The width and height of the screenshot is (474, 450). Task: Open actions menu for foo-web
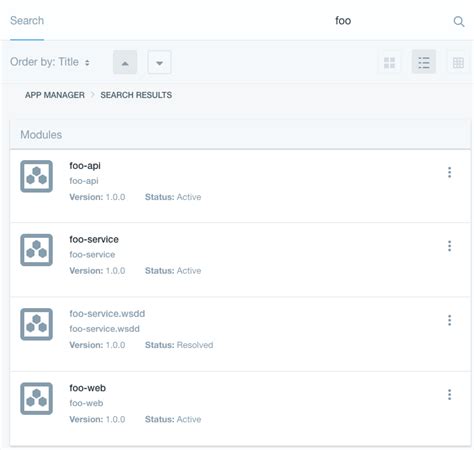(449, 395)
